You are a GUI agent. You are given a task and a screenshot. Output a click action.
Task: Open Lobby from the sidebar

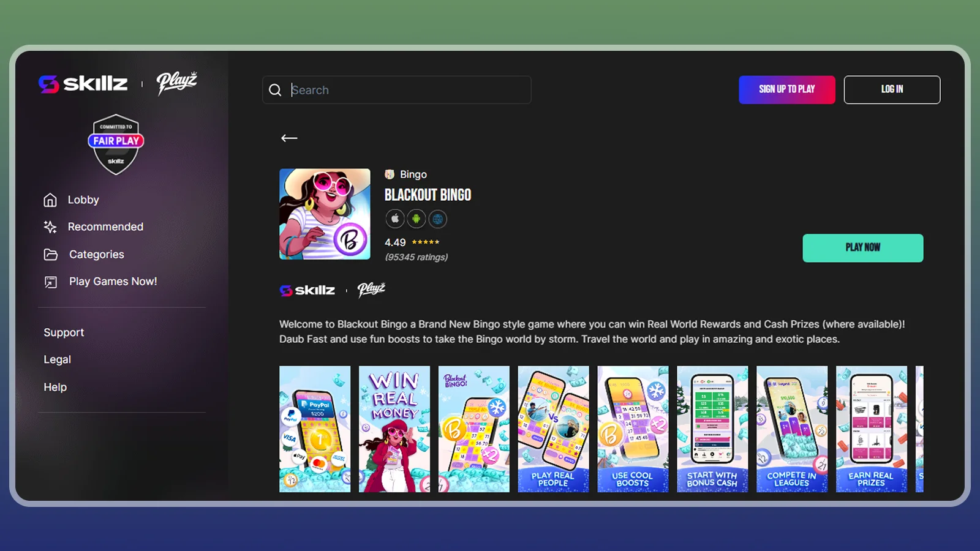coord(83,200)
